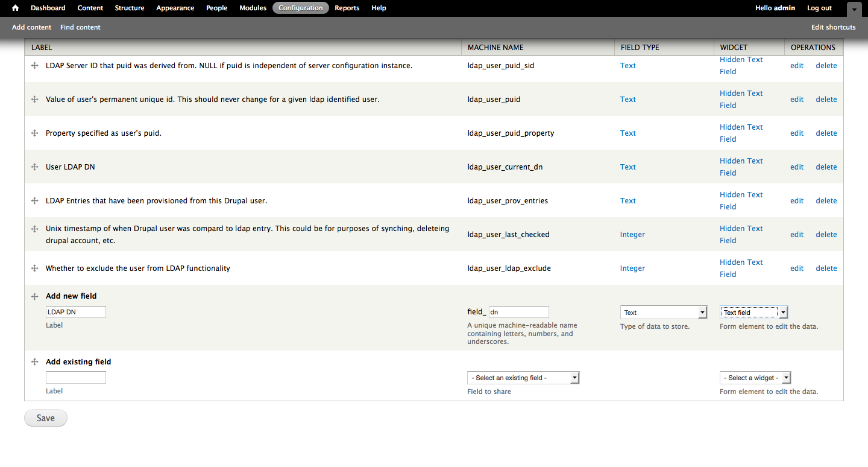Click the Log out link
868x467 pixels.
(819, 8)
